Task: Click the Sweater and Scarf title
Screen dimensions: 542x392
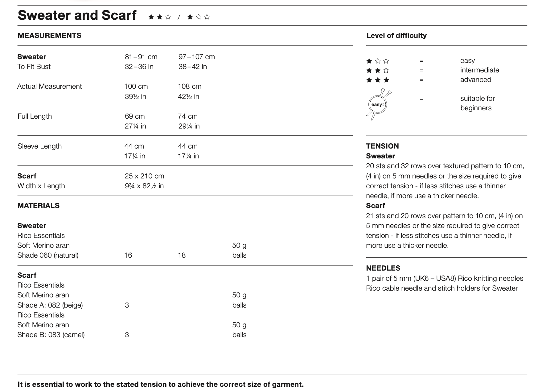Action: [77, 15]
